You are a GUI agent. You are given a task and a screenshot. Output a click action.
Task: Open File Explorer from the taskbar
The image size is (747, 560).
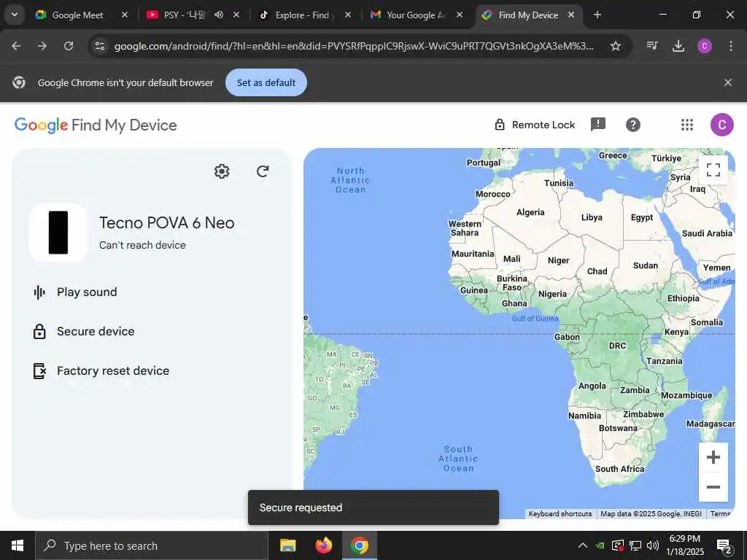287,545
